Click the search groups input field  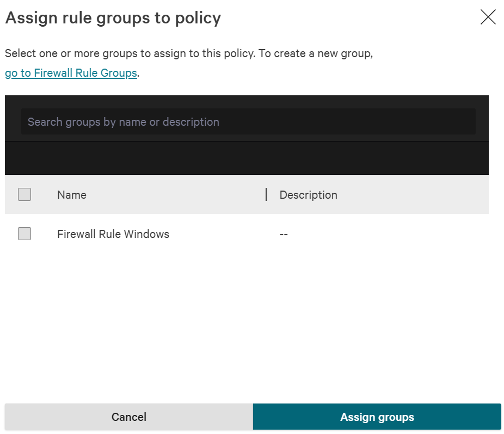(x=248, y=121)
